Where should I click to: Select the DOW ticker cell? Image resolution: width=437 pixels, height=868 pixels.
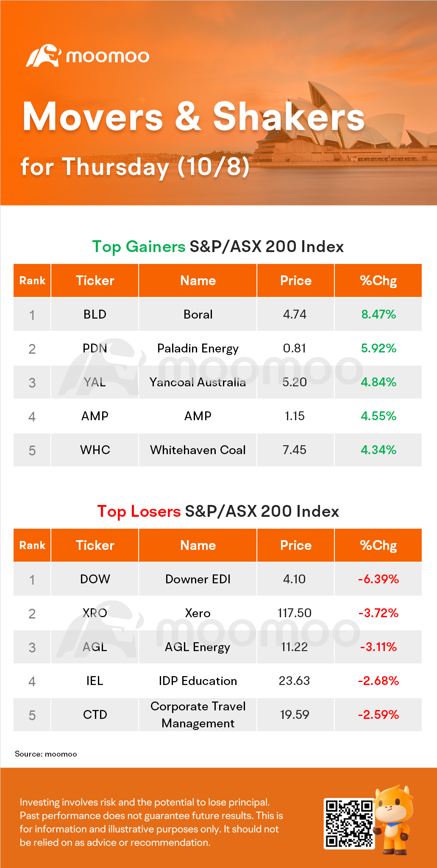(x=95, y=579)
